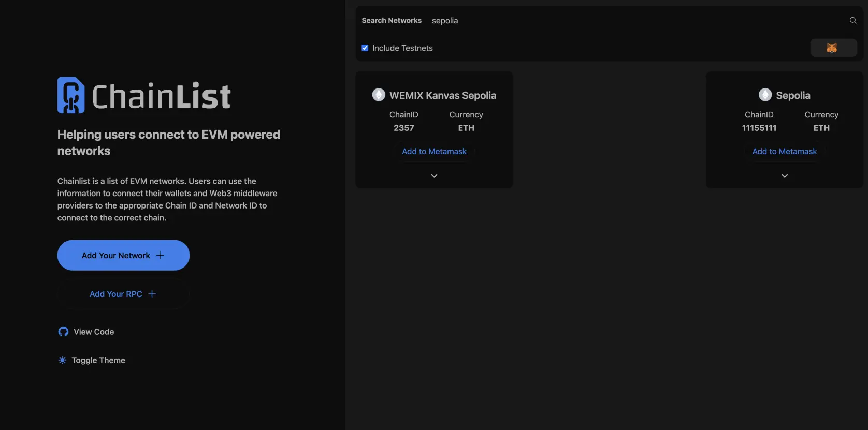Expand the WEMIX Kanvas Sepolia card details
This screenshot has height=430, width=868.
click(434, 176)
